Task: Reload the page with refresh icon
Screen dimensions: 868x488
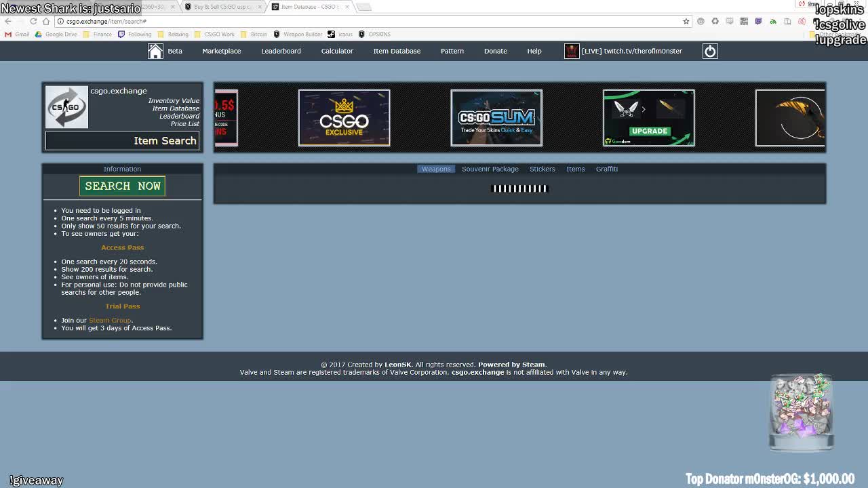Action: [x=33, y=21]
